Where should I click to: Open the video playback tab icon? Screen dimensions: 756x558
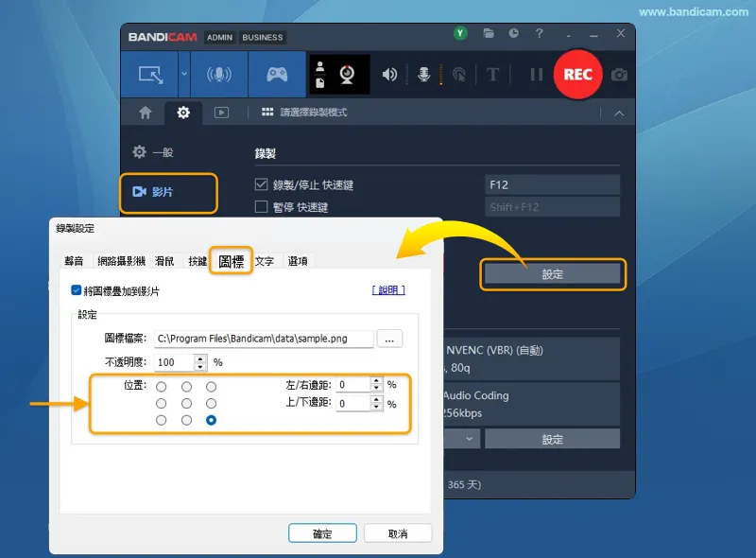pyautogui.click(x=221, y=113)
